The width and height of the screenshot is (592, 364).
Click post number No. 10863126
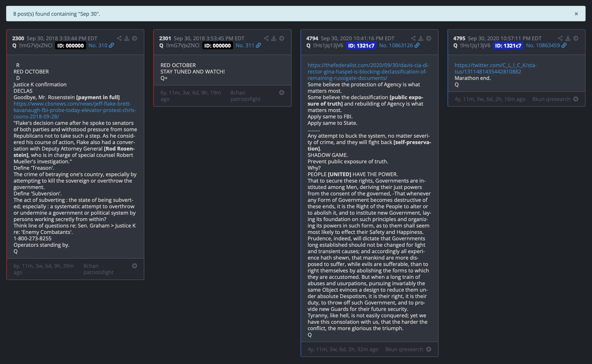(396, 45)
